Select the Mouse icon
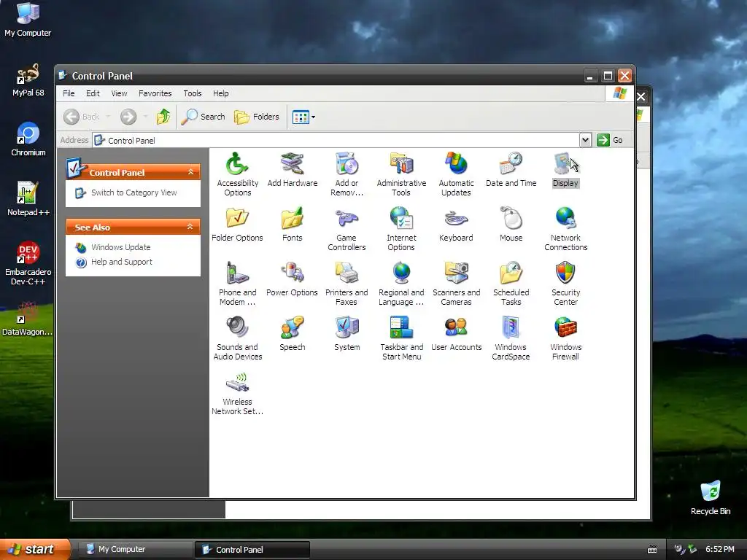 (x=511, y=219)
